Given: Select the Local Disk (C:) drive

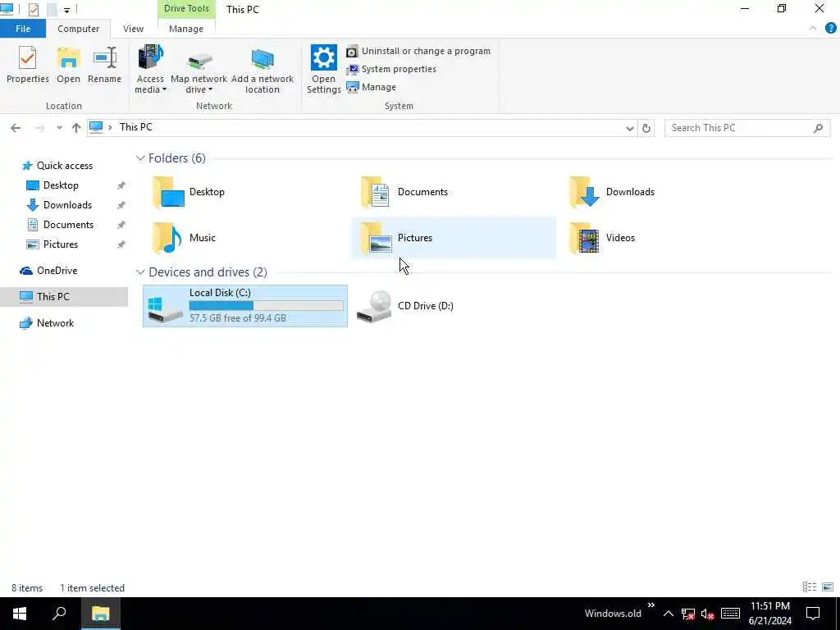Looking at the screenshot, I should coord(244,306).
